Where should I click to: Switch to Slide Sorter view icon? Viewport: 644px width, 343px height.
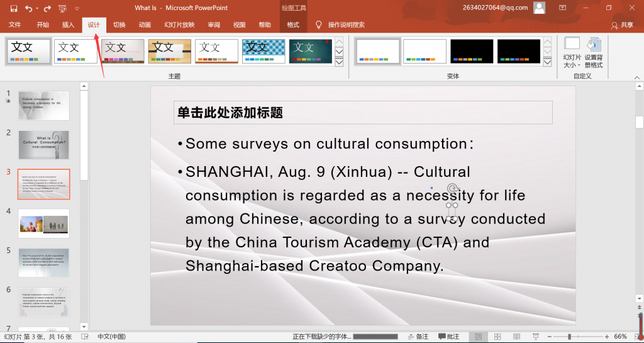497,337
